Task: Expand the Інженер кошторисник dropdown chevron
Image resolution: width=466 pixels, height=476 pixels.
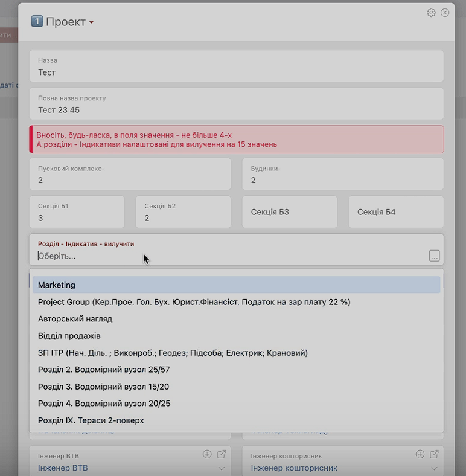Action: (x=435, y=468)
